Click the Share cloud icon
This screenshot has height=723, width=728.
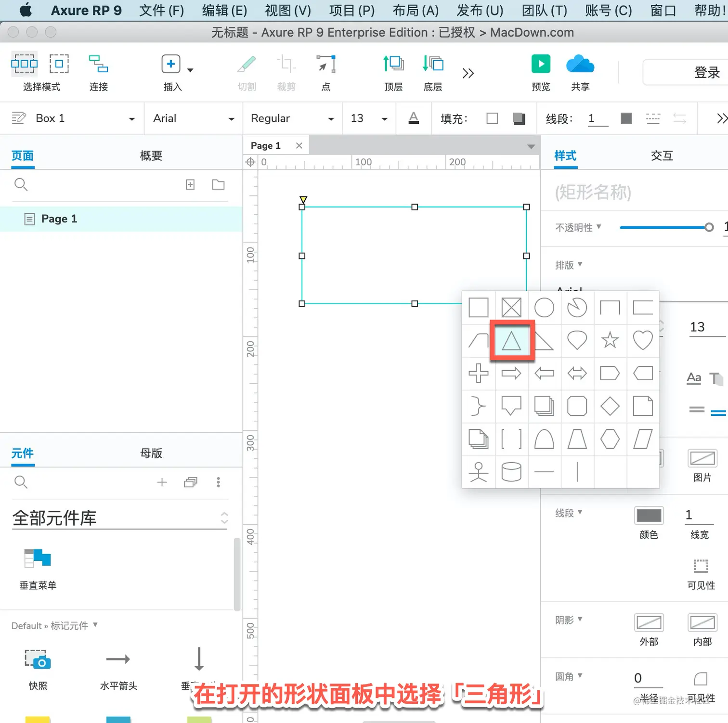tap(580, 64)
